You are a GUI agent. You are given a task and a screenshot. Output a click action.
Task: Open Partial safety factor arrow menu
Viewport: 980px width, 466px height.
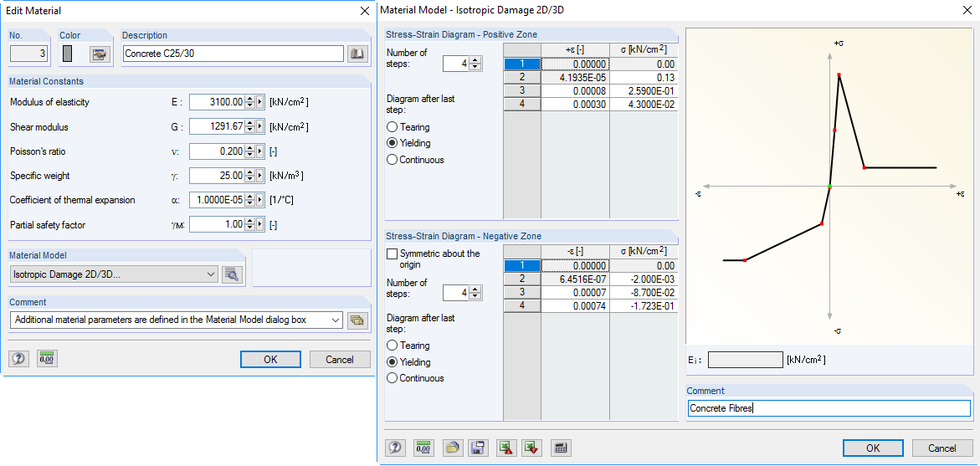coord(260,224)
